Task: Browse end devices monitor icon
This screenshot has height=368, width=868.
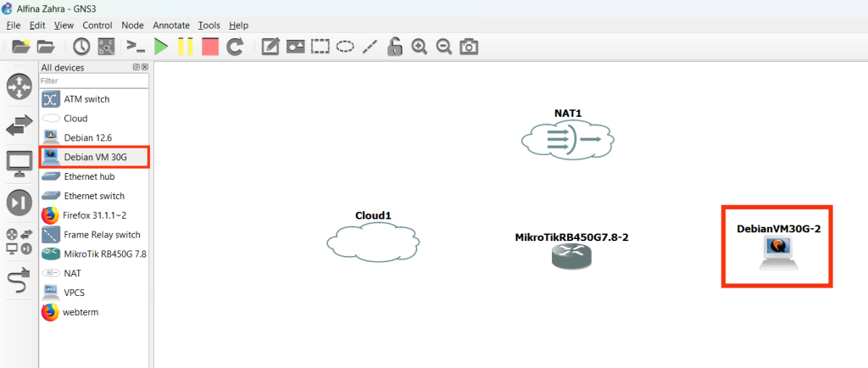Action: (19, 163)
